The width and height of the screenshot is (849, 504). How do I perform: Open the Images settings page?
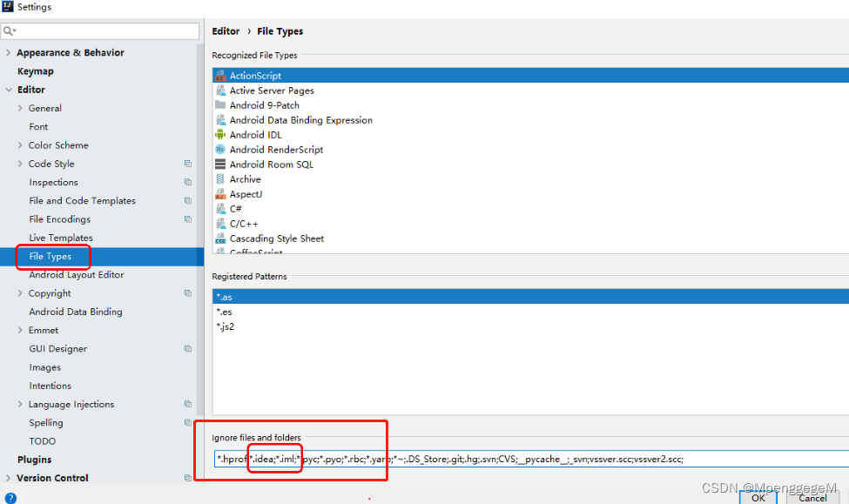pyautogui.click(x=45, y=367)
